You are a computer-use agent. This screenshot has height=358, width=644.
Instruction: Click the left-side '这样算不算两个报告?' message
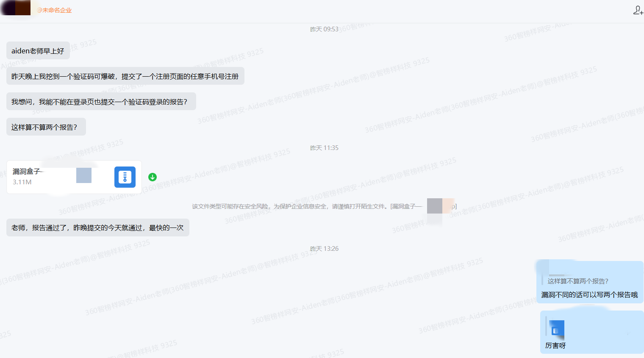(46, 127)
